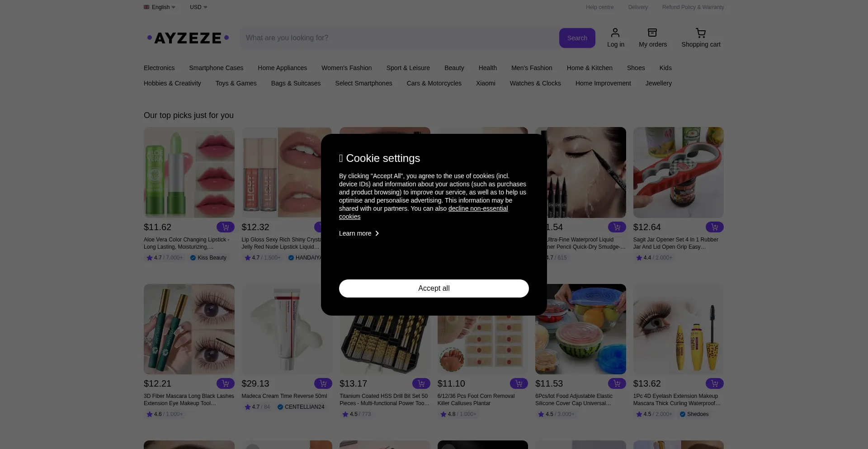
Task: Open My orders icon
Action: (x=652, y=38)
